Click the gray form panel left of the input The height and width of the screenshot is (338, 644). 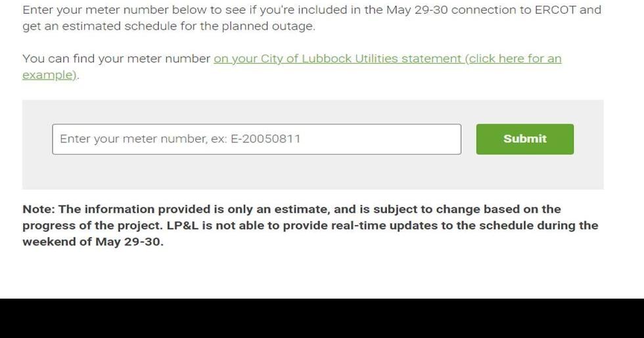[x=37, y=139]
